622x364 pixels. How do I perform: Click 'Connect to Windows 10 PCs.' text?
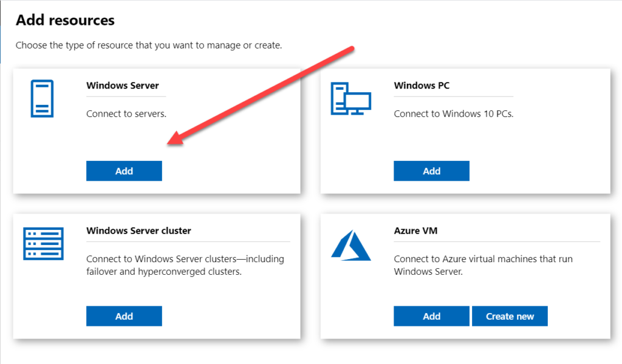[x=454, y=113]
